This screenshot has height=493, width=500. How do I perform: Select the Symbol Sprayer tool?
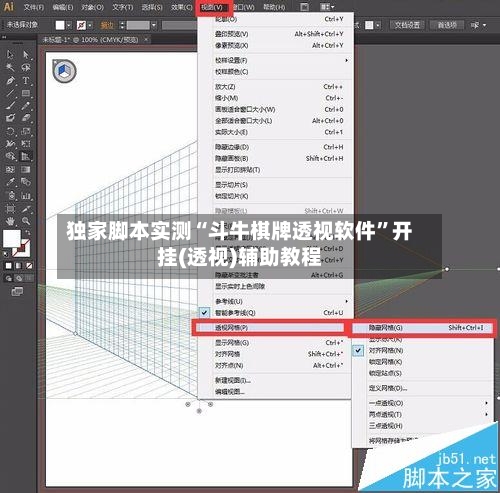[x=10, y=195]
